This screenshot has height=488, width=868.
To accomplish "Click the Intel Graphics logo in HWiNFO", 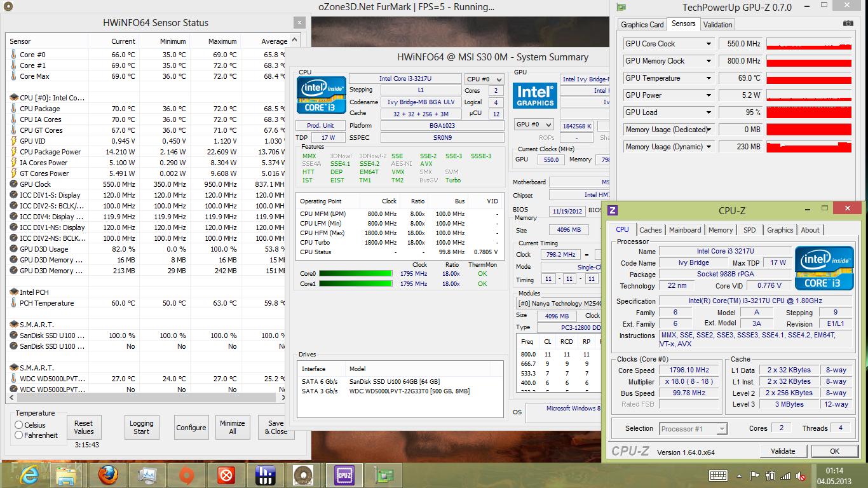I will [534, 95].
